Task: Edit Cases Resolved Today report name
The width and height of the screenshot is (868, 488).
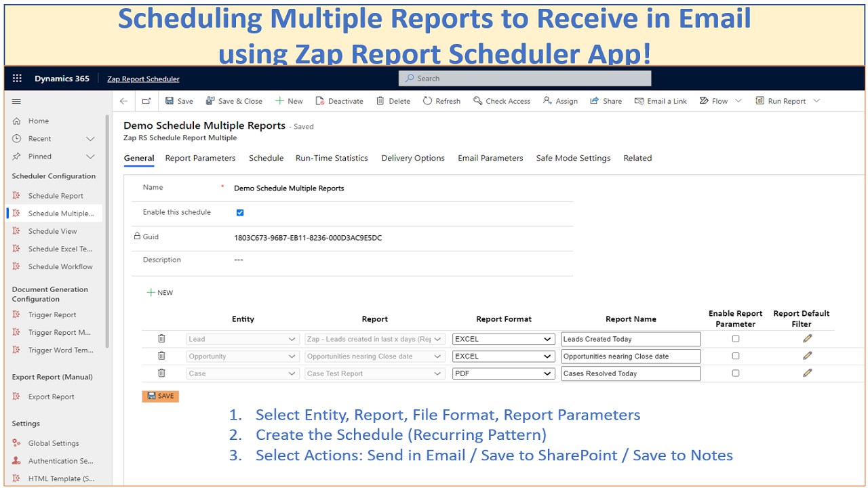Action: (x=631, y=373)
